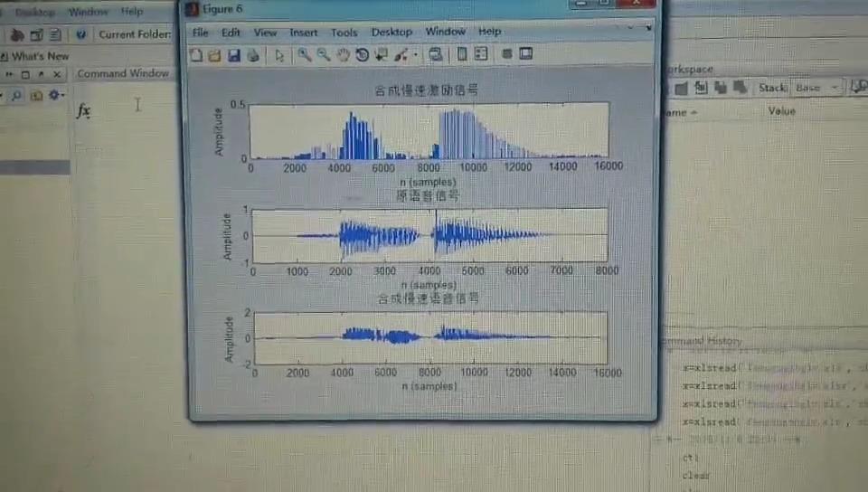Click the Show Plot Tools icon
Viewport: 868px width, 492px height.
coord(526,53)
